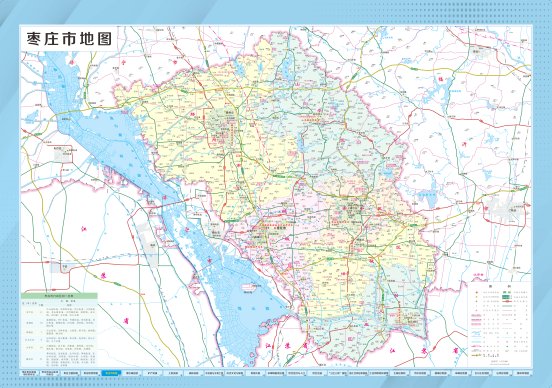This screenshot has height=388, width=552.
Task: Click the scale bar beneath the legend
Action: tap(500, 362)
